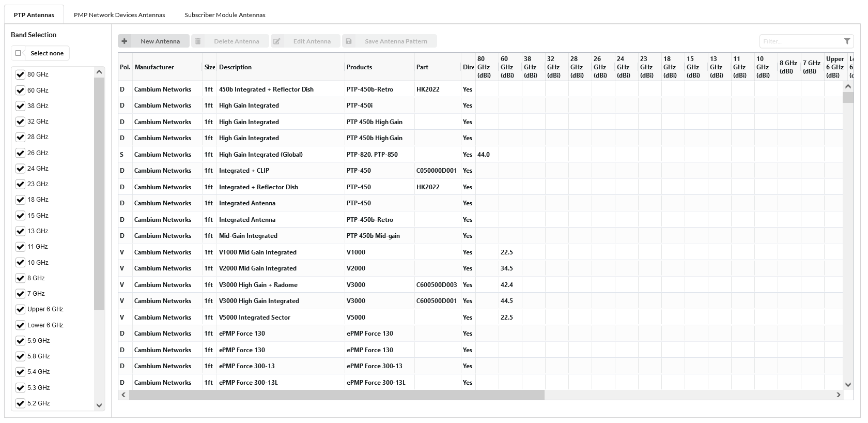Sort by 60 GHz (dBi) column header
Screen dimensions: 868x423
510,67
